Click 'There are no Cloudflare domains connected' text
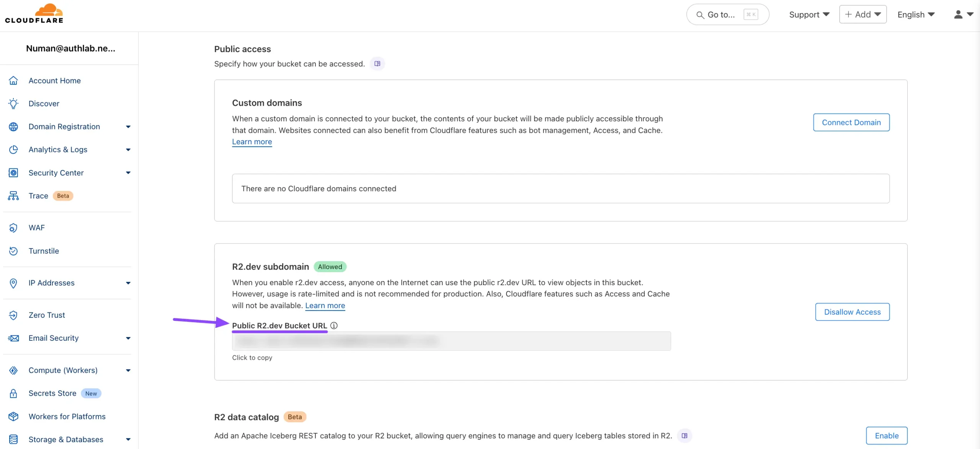 pyautogui.click(x=318, y=189)
